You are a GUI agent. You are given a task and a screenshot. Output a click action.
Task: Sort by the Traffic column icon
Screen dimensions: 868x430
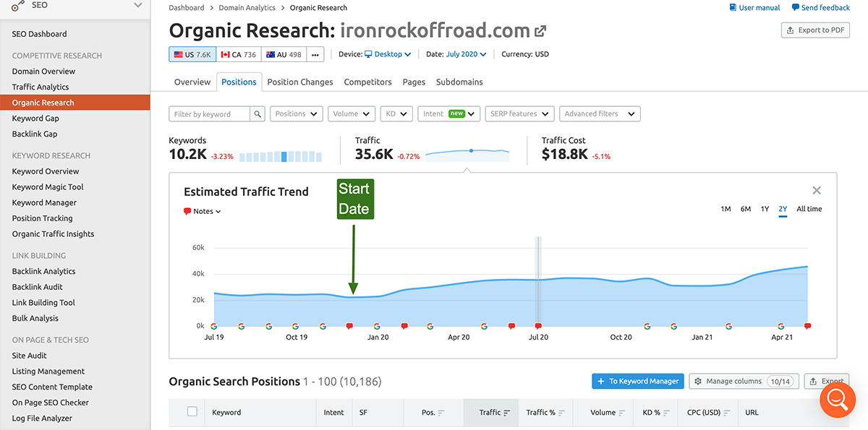coord(506,413)
